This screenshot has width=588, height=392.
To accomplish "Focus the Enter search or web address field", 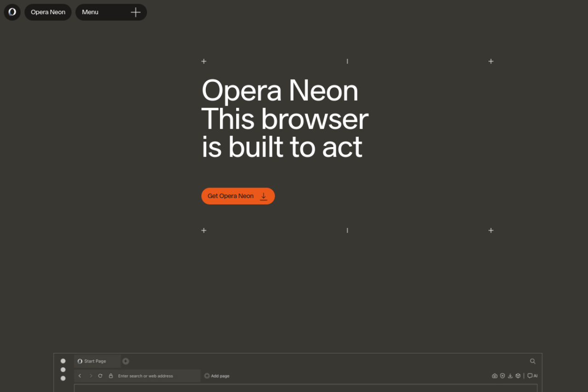I will tap(146, 376).
